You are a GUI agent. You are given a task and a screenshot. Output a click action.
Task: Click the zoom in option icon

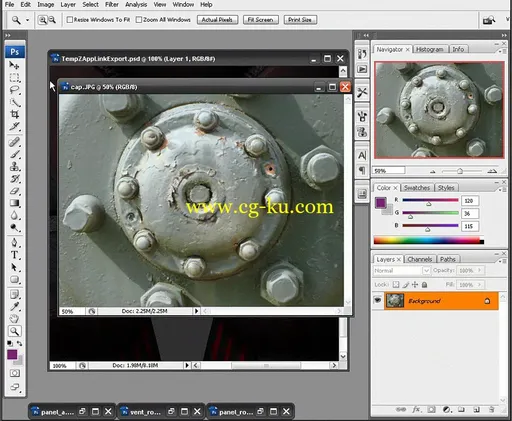pyautogui.click(x=42, y=20)
